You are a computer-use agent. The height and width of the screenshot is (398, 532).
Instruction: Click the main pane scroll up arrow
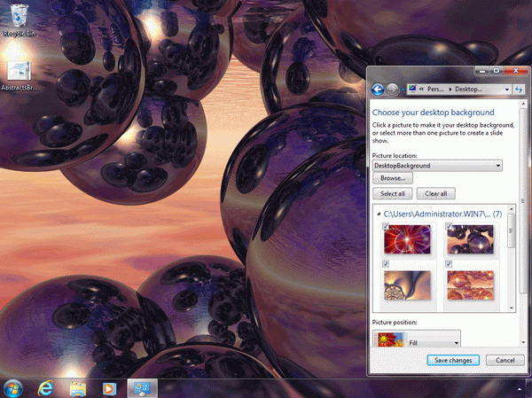pyautogui.click(x=523, y=105)
